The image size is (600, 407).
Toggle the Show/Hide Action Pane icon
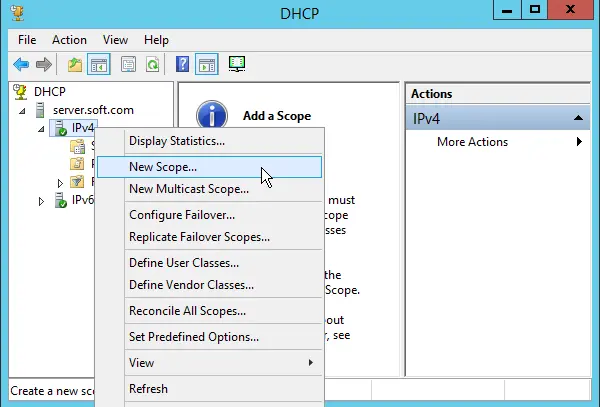point(207,65)
